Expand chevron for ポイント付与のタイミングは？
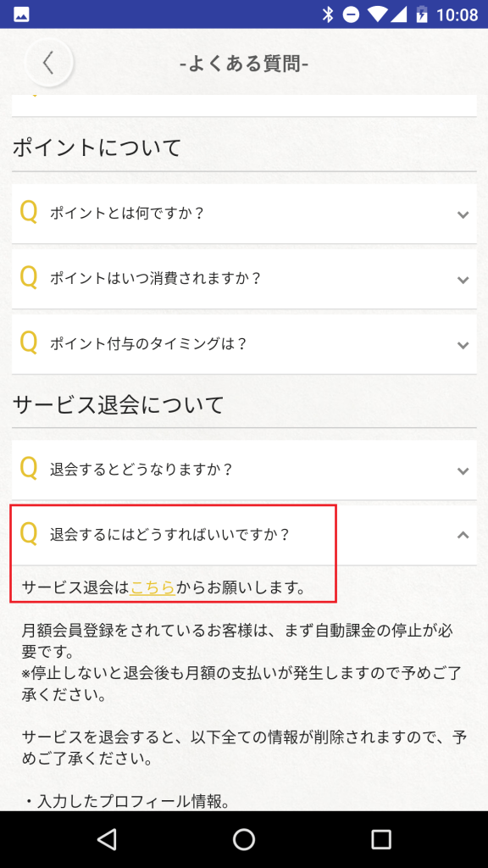The width and height of the screenshot is (488, 868). pos(463,345)
